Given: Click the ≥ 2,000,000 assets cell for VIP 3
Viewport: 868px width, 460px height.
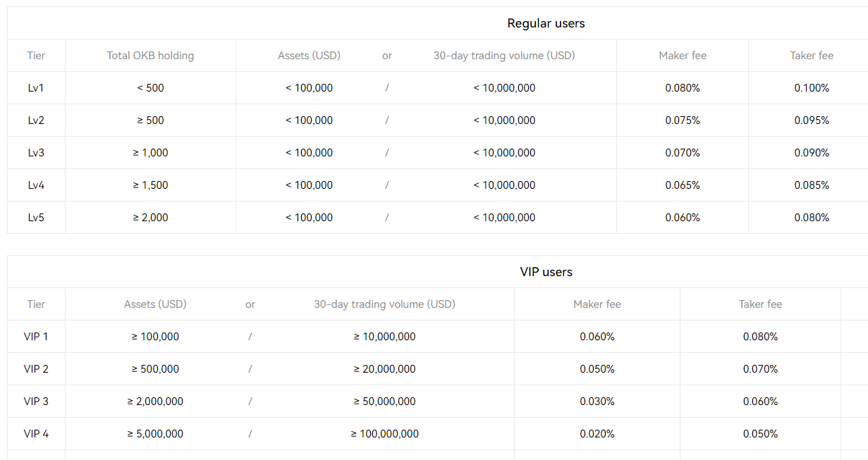Looking at the screenshot, I should point(155,402).
